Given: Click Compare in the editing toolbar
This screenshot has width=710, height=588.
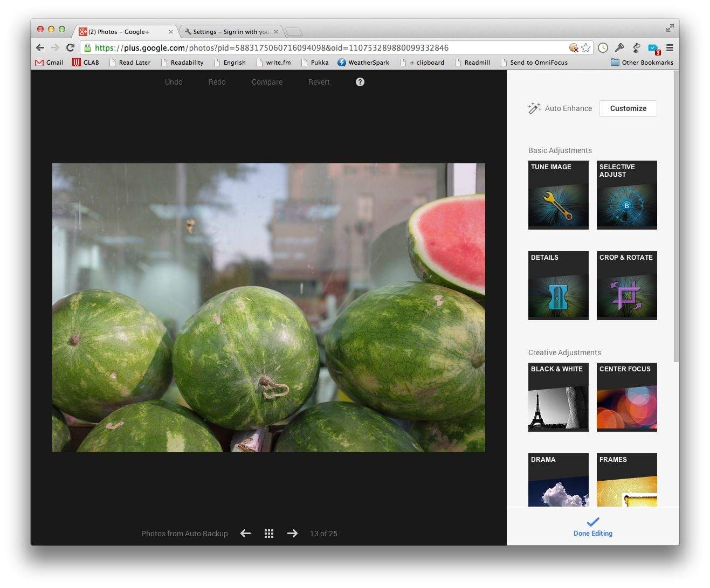Looking at the screenshot, I should [267, 82].
